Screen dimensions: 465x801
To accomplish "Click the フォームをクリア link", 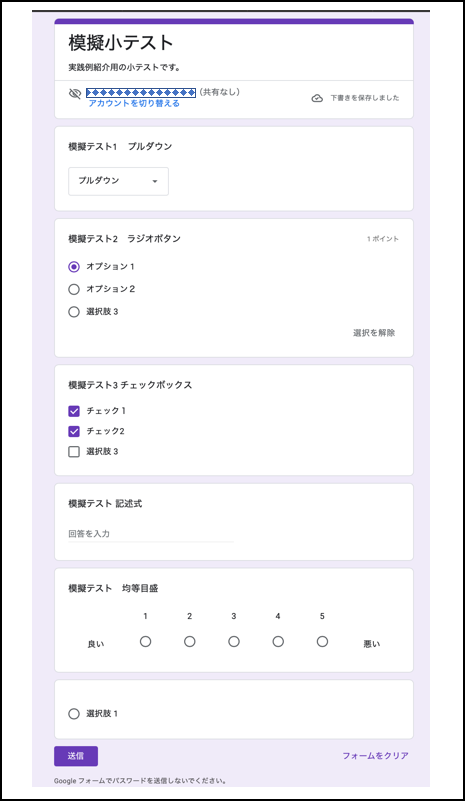I will point(376,756).
